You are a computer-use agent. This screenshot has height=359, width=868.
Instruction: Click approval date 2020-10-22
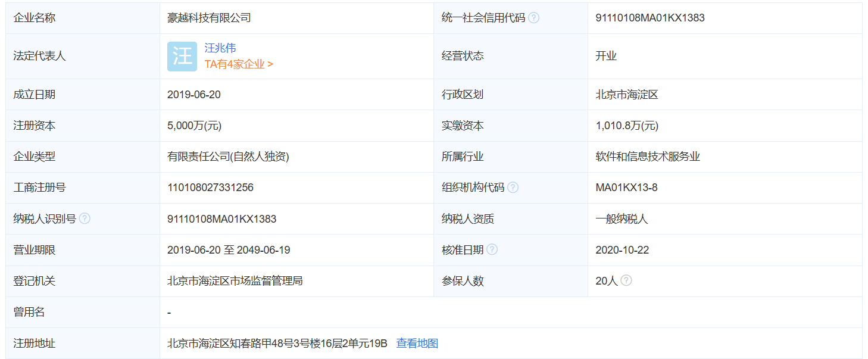tap(622, 250)
